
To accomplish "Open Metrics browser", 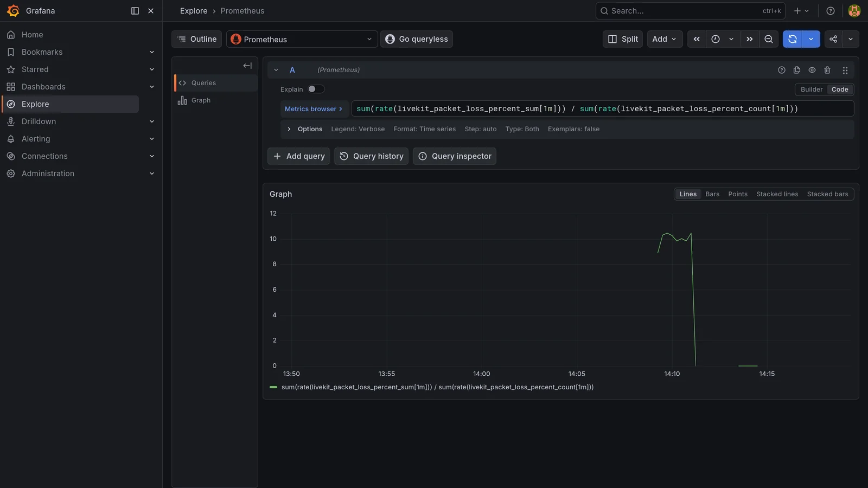I will 314,108.
